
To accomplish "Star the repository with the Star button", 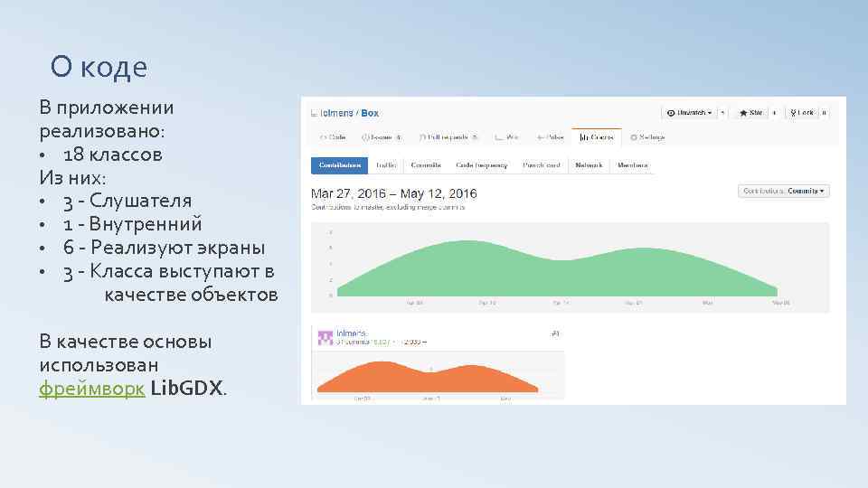I will tap(751, 112).
